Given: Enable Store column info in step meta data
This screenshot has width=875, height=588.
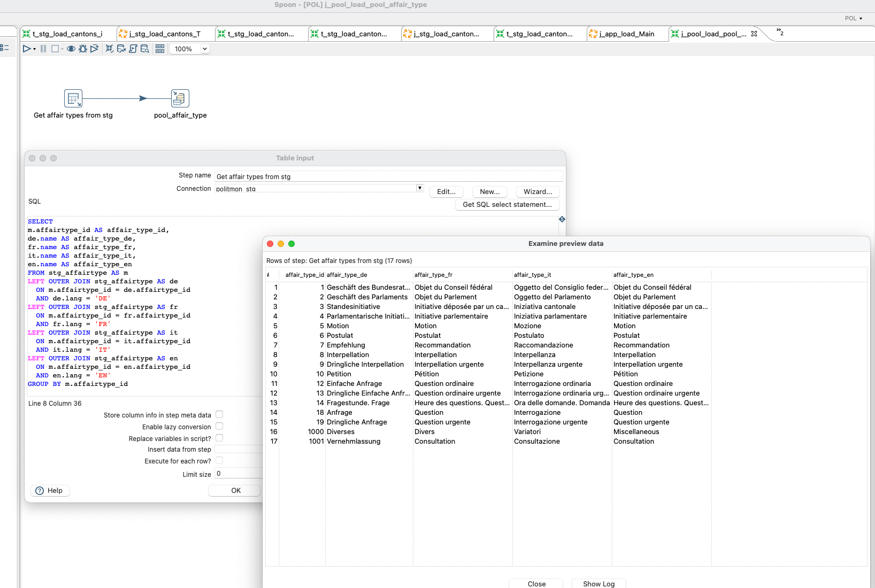Looking at the screenshot, I should pyautogui.click(x=219, y=415).
